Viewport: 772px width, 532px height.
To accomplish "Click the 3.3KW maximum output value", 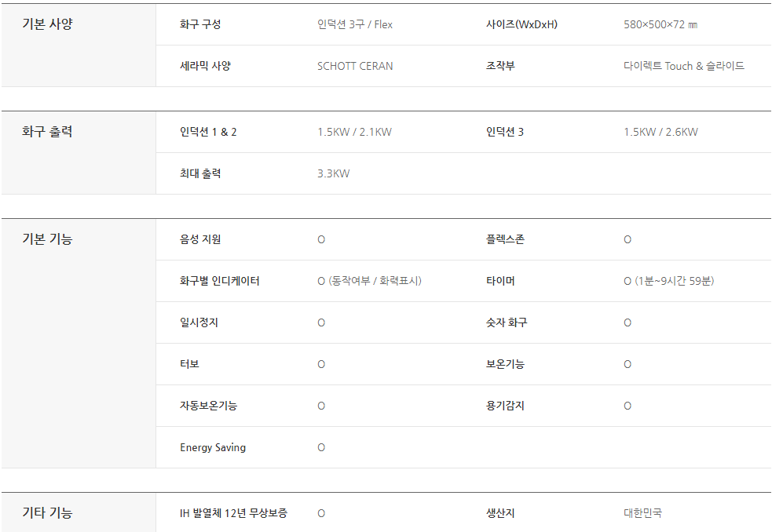I will [333, 173].
